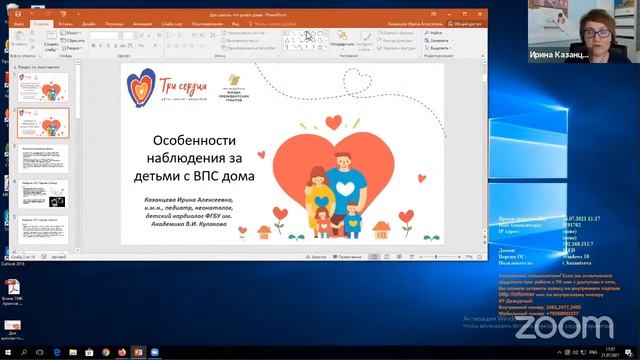The width and height of the screenshot is (640, 360).
Task: Click the Save icon in the title bar
Action: pyautogui.click(x=18, y=14)
